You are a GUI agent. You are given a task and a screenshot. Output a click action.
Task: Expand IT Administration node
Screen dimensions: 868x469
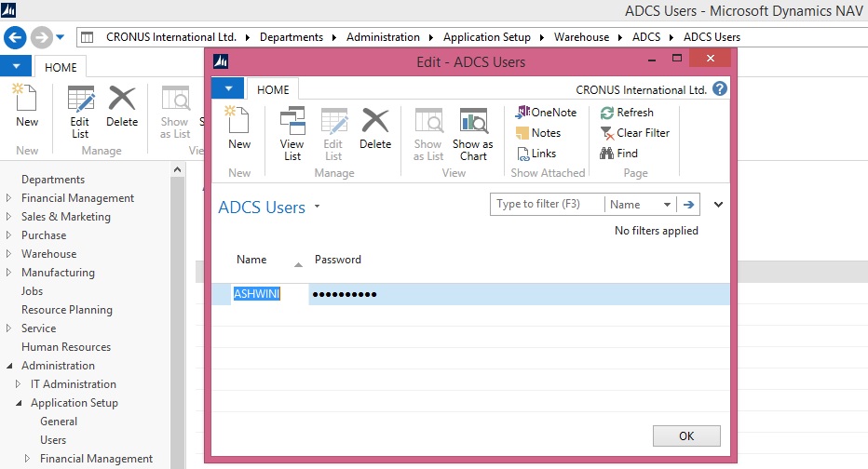(18, 383)
